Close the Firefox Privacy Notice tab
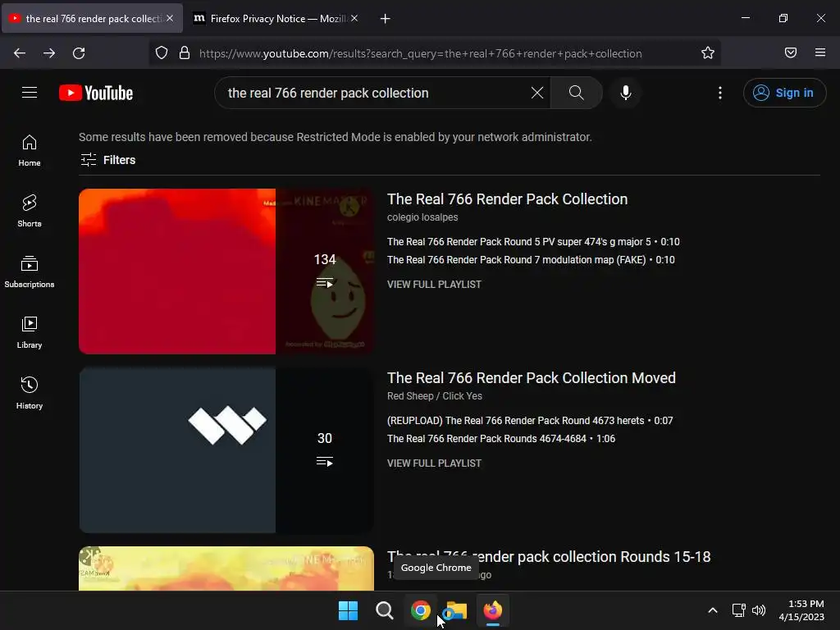Image resolution: width=840 pixels, height=630 pixels. coord(354,18)
